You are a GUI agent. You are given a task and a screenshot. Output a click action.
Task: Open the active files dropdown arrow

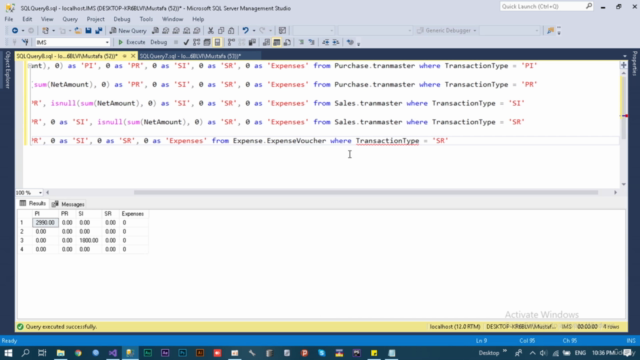point(624,56)
